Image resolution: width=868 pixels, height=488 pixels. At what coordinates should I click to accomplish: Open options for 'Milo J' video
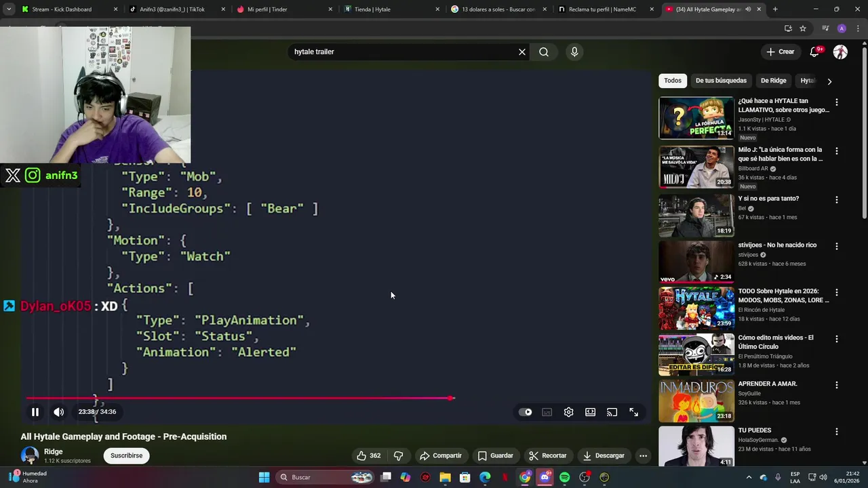(x=836, y=150)
